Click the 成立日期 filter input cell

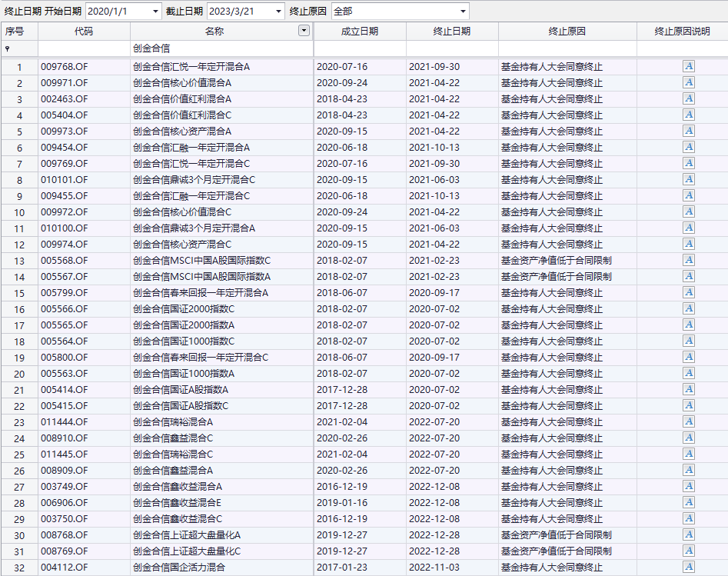coord(360,48)
